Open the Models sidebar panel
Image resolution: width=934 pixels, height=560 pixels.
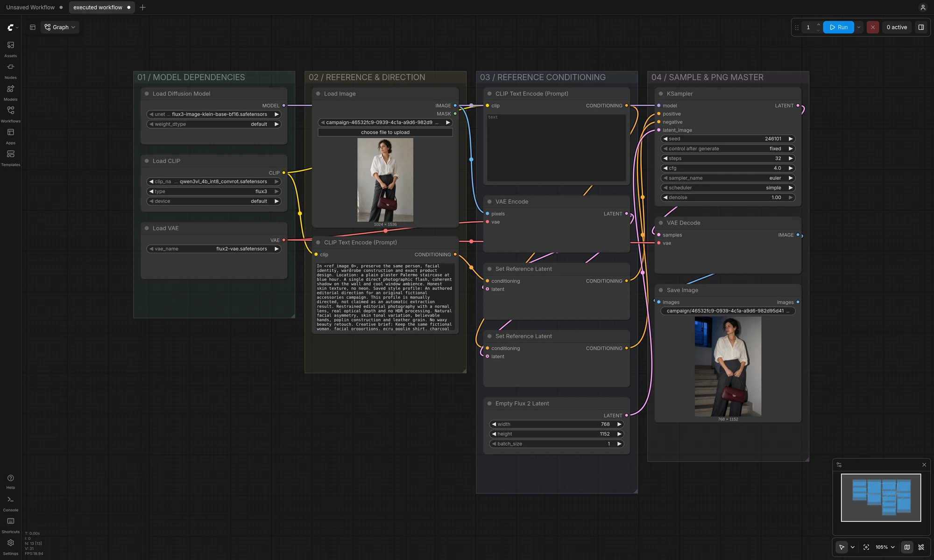point(10,92)
